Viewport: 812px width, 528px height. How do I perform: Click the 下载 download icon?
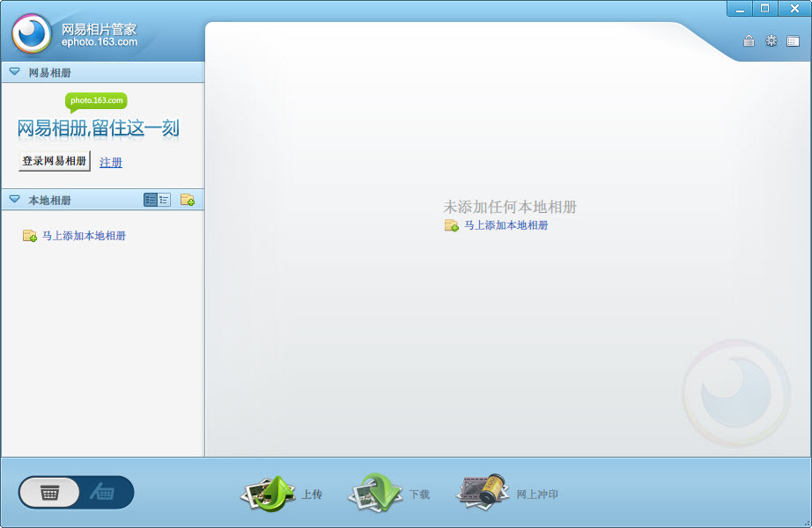[375, 493]
